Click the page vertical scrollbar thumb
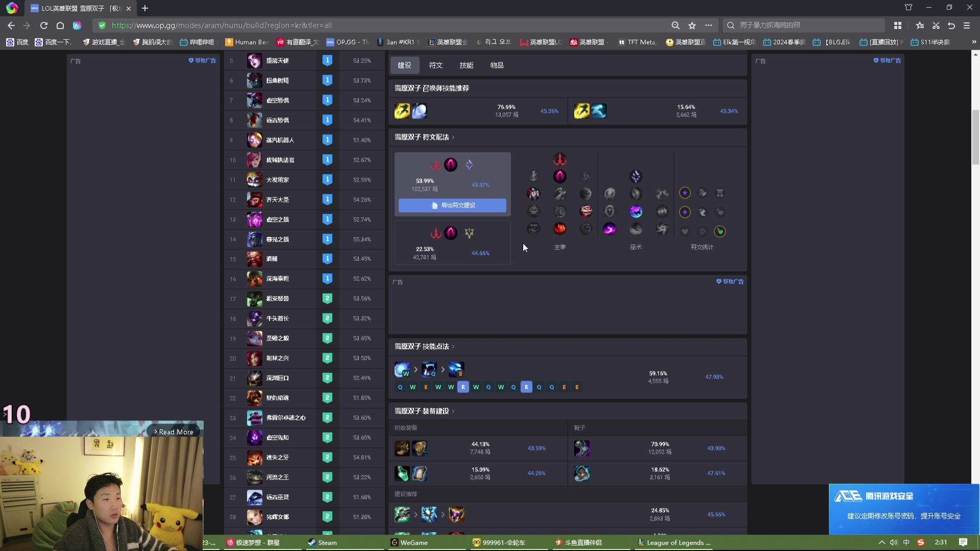980x551 pixels. point(975,137)
